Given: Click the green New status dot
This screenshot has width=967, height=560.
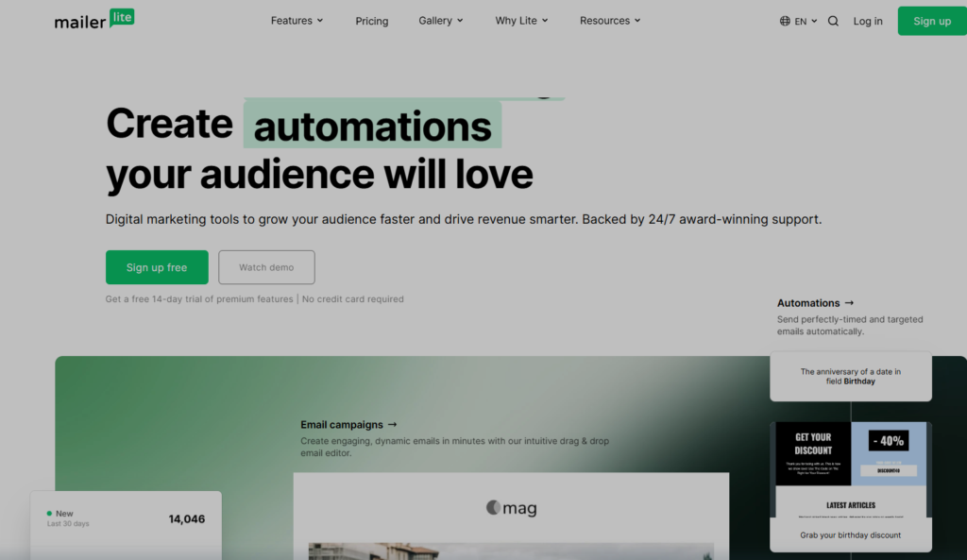Looking at the screenshot, I should (49, 514).
